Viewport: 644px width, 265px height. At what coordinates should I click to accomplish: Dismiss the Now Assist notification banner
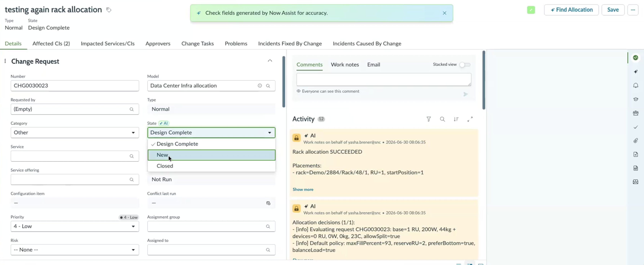(444, 13)
